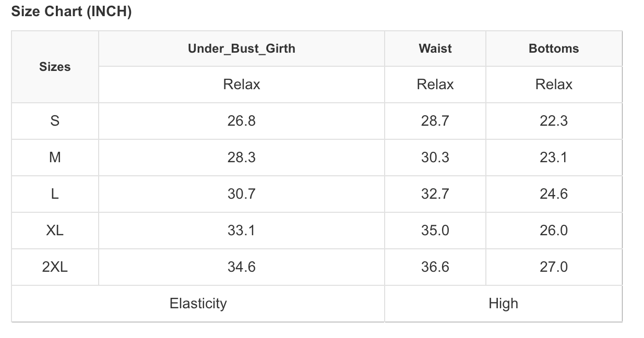
Task: Select the "2XL" size row label
Action: pyautogui.click(x=55, y=267)
